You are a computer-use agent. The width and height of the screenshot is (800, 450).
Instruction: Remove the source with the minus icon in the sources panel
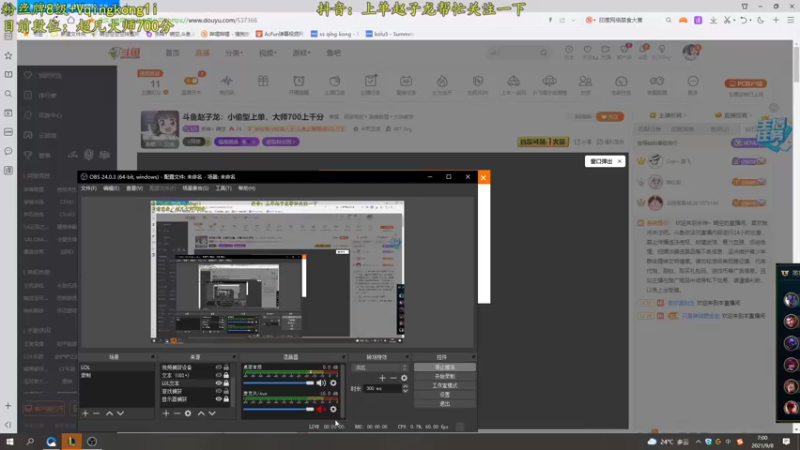pyautogui.click(x=177, y=413)
